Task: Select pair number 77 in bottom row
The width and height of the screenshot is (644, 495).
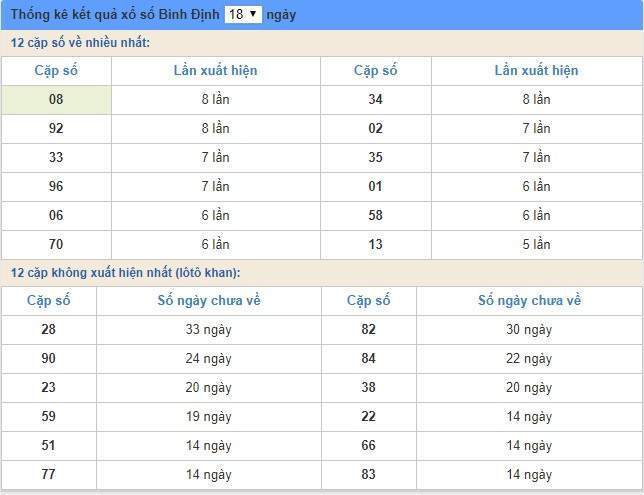Action: (x=48, y=474)
